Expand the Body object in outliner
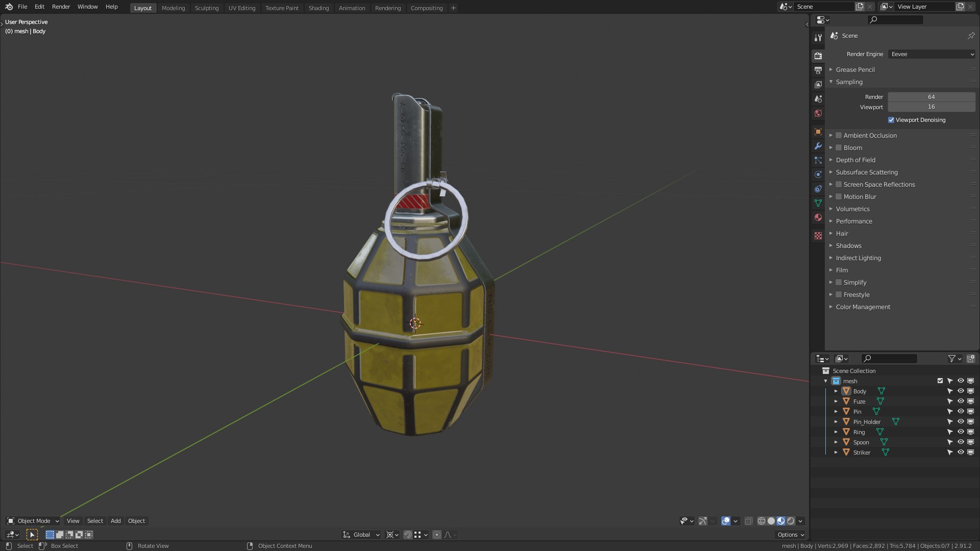Viewport: 980px width, 551px height. (836, 391)
